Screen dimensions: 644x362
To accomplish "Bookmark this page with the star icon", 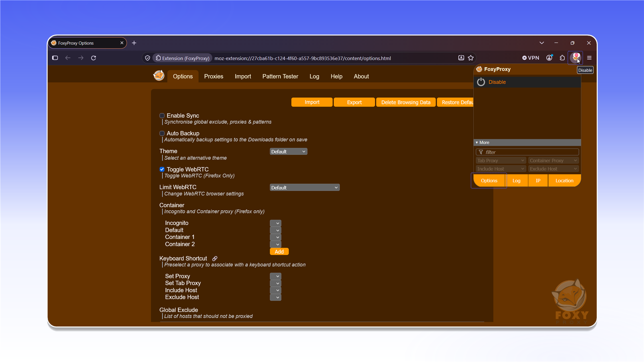I will (471, 58).
